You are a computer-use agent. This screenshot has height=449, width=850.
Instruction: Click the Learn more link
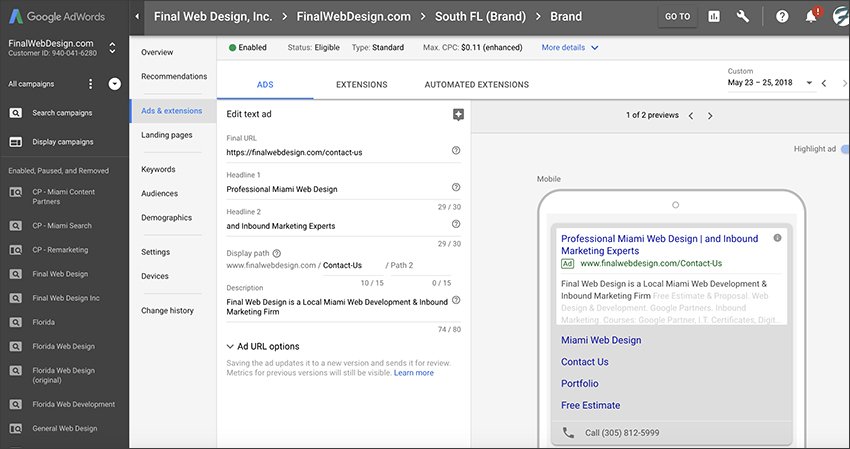point(414,373)
